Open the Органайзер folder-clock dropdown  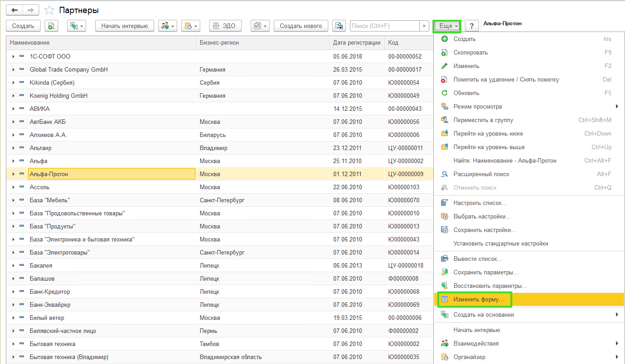190,26
